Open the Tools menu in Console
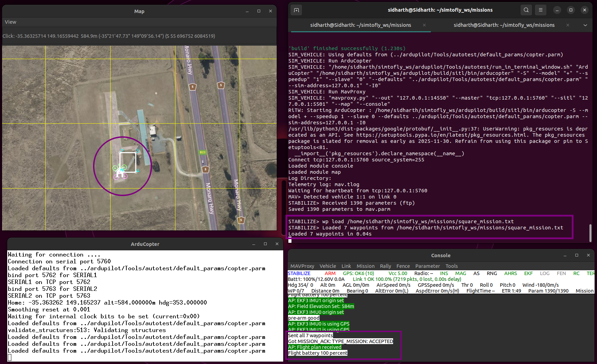 click(x=451, y=266)
